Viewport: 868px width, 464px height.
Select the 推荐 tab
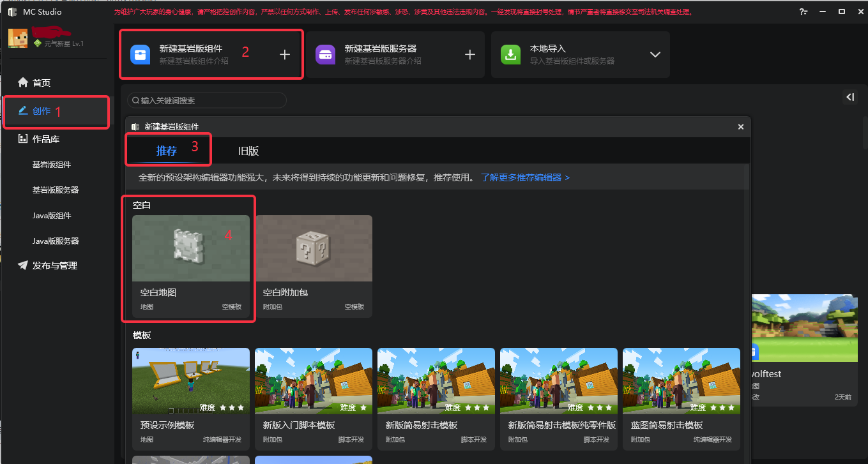167,151
